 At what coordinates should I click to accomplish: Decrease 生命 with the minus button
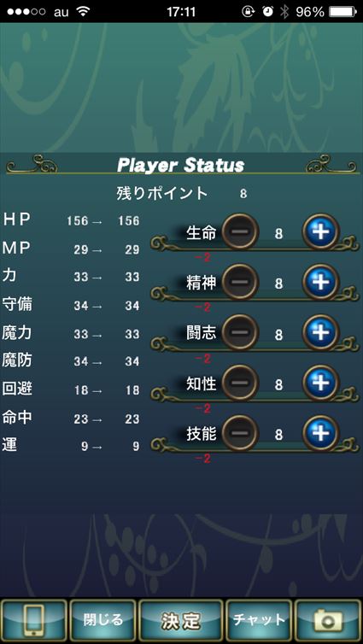coord(240,231)
